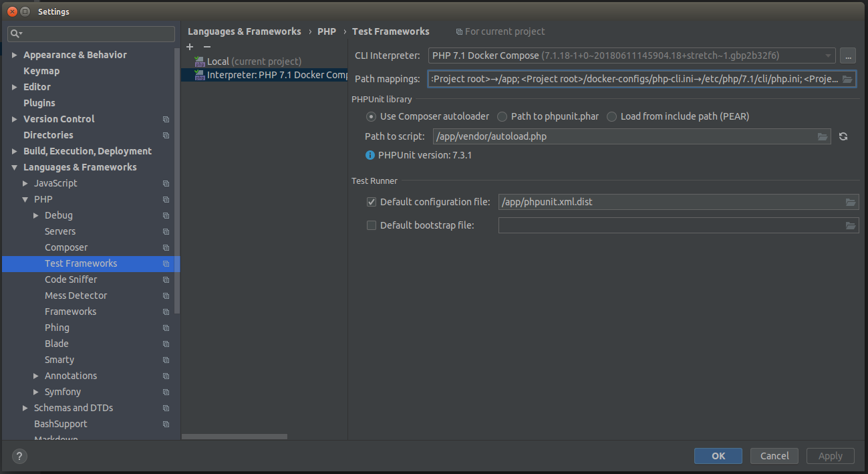Browse for default configuration file
Image resolution: width=868 pixels, height=474 pixels.
point(851,203)
